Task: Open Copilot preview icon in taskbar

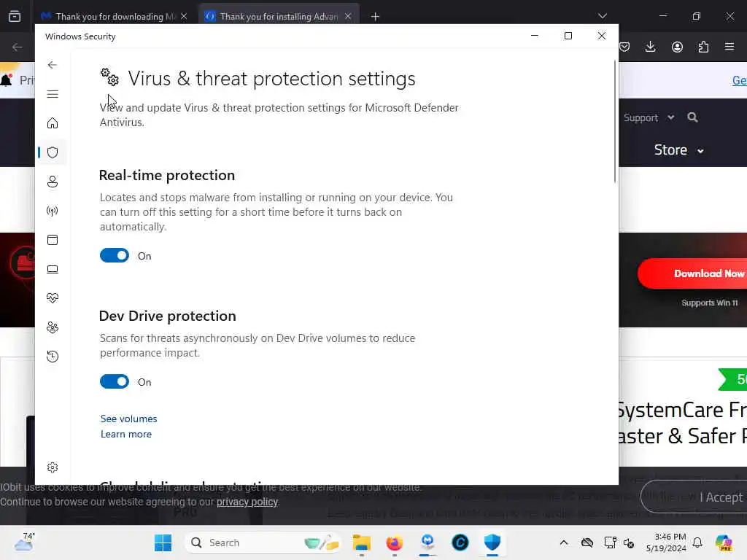Action: point(724,542)
